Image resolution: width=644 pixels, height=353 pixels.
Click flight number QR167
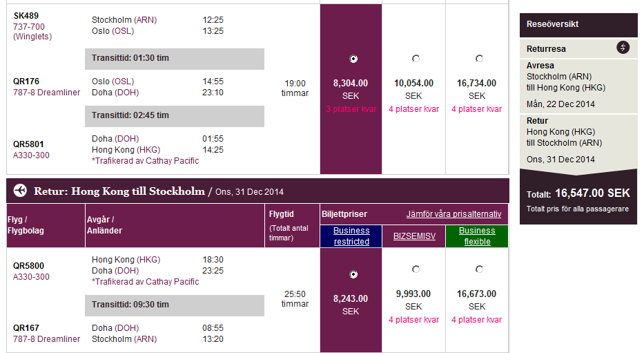(x=26, y=328)
